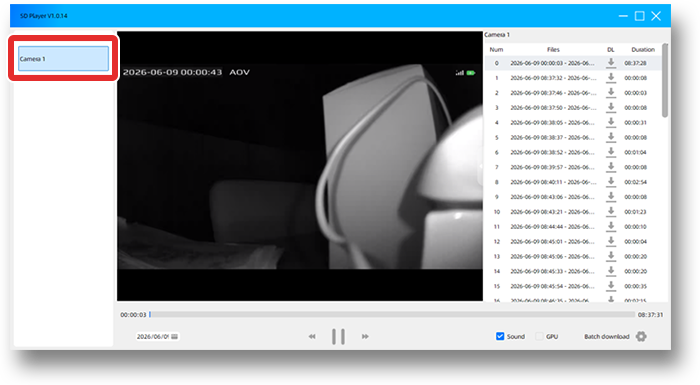Sort by the Files column header
Viewport: 700px width, 385px height.
[553, 50]
